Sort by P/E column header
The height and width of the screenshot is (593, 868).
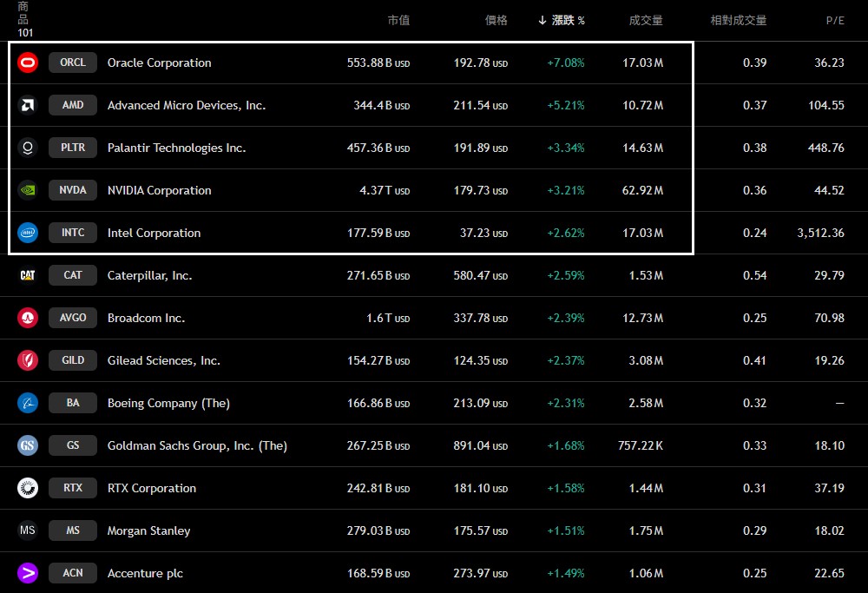[834, 20]
